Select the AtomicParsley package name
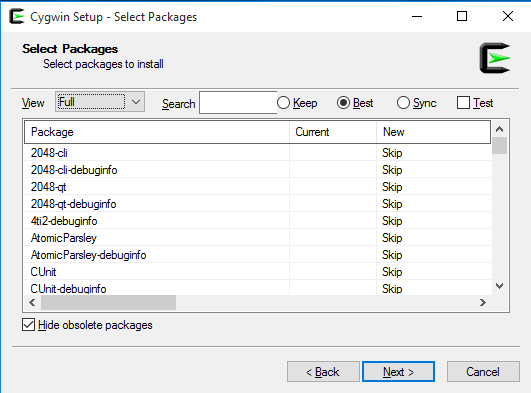 click(64, 238)
